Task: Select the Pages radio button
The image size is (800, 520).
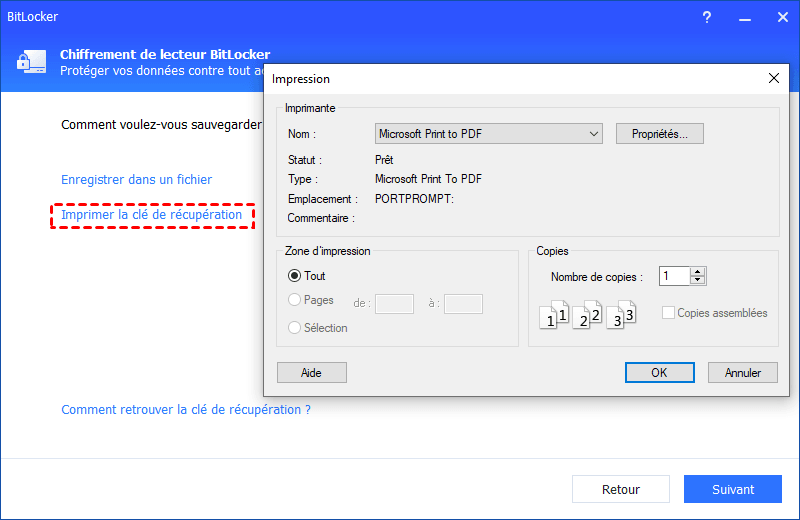Action: coord(294,300)
